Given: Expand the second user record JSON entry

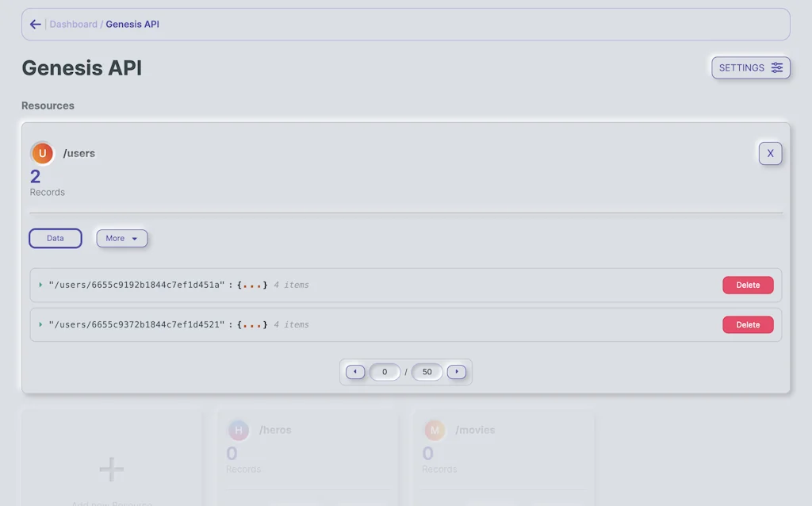Looking at the screenshot, I should tap(40, 324).
